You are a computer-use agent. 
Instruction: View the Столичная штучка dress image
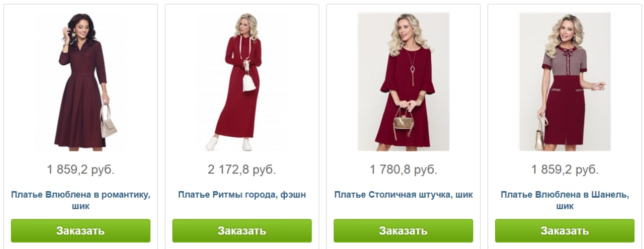coord(404,81)
